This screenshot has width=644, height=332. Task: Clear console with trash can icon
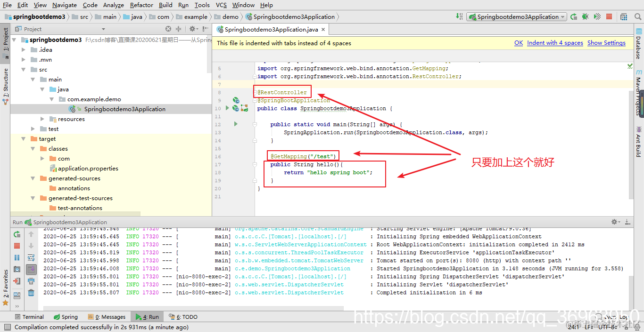point(31,293)
